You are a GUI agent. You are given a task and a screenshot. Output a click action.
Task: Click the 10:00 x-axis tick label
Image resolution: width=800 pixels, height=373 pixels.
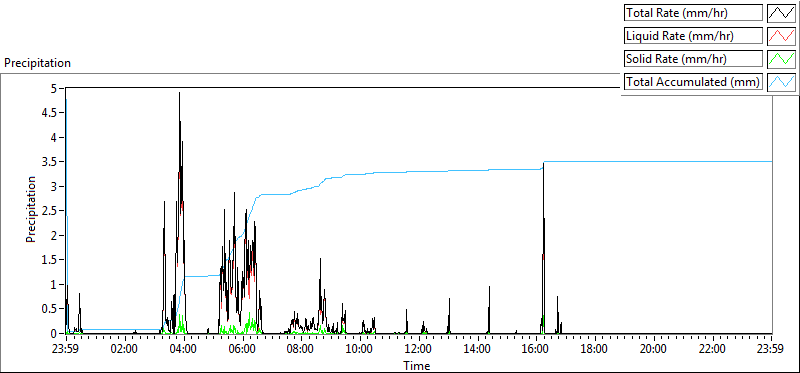pos(360,350)
